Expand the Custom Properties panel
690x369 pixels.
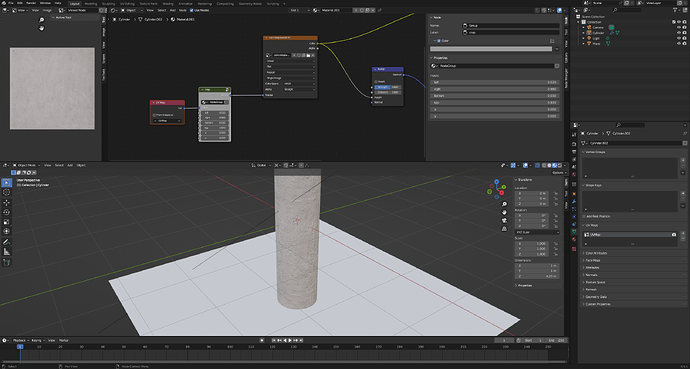pos(598,304)
